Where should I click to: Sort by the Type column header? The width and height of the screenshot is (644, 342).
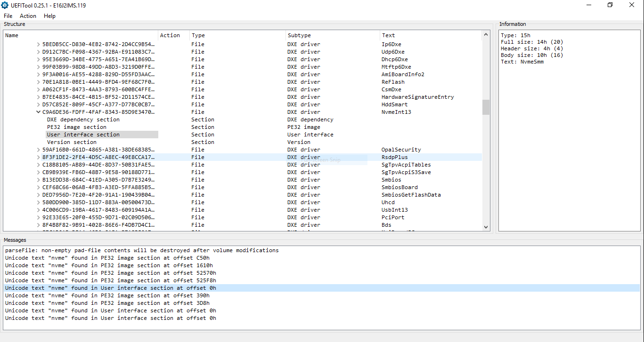(x=237, y=35)
